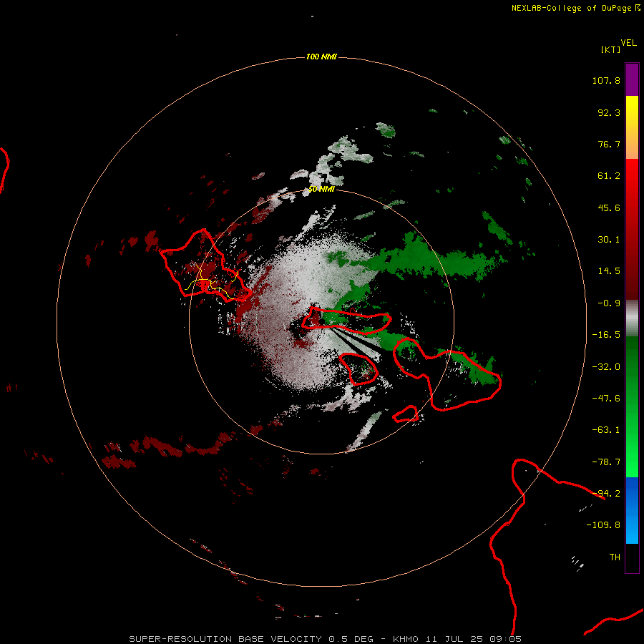Select the -63.1 scale value
This screenshot has height=644, width=644.
pos(606,430)
